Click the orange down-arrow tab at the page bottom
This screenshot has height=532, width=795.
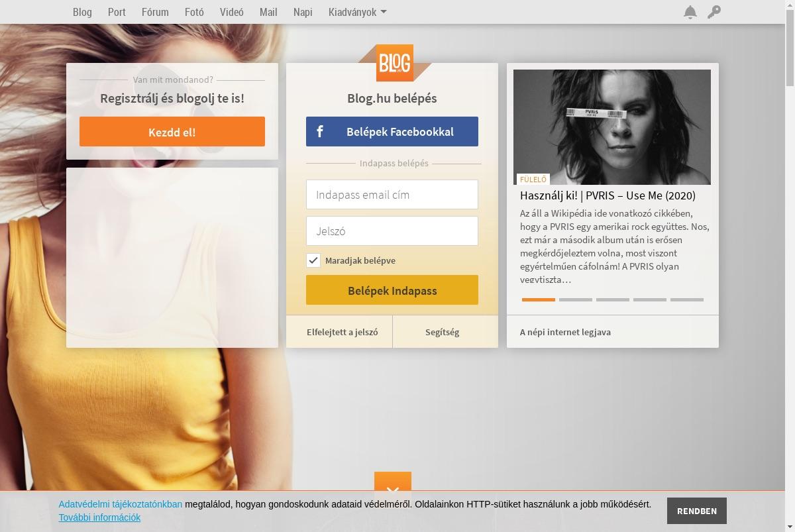(x=393, y=482)
